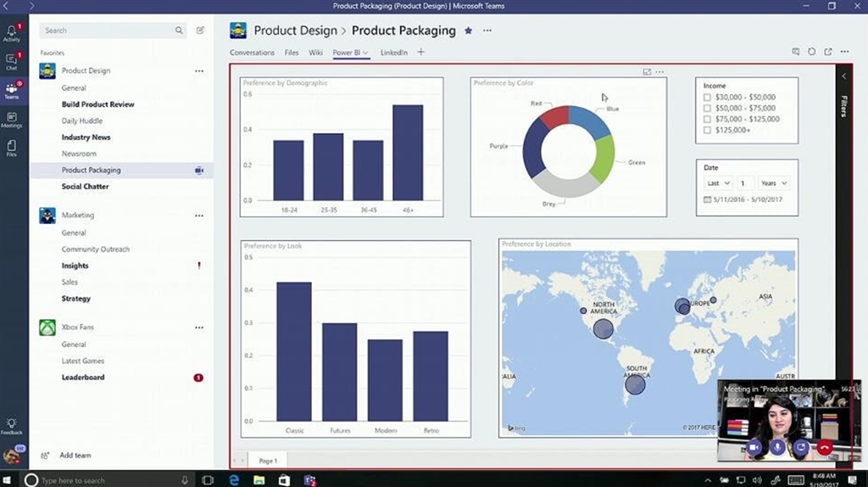Mute microphone in the meeting preview

point(777,446)
